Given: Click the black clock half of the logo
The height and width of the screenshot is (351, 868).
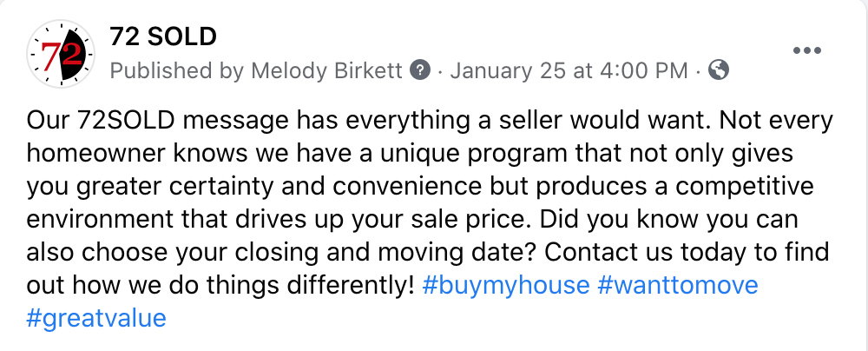Looking at the screenshot, I should click(x=76, y=54).
